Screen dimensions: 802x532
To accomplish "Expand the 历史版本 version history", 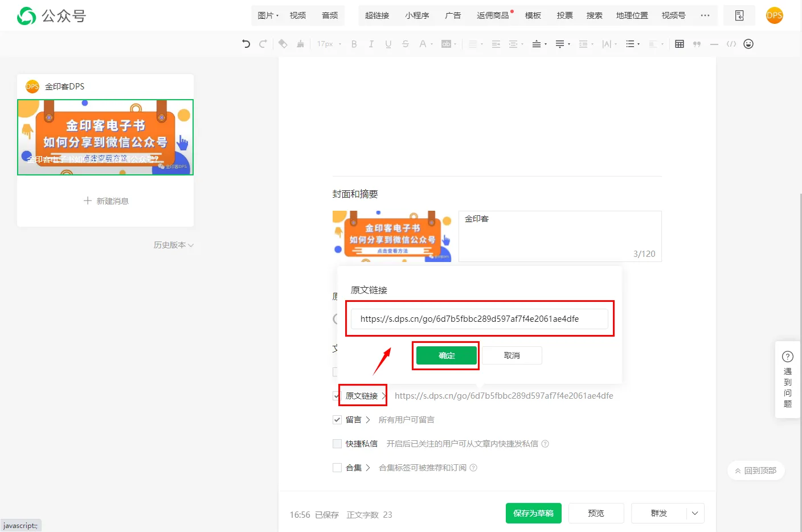I will (x=174, y=245).
